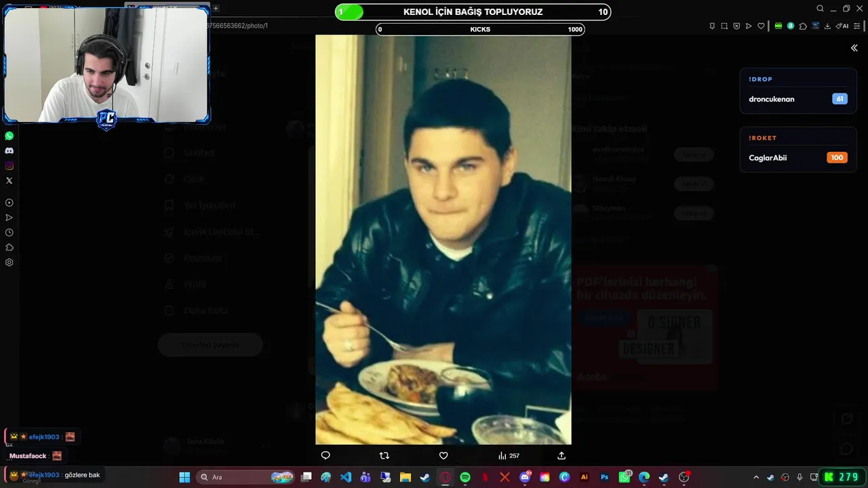868x488 pixels.
Task: Add page to bookmarks with heart icon
Action: click(x=761, y=26)
